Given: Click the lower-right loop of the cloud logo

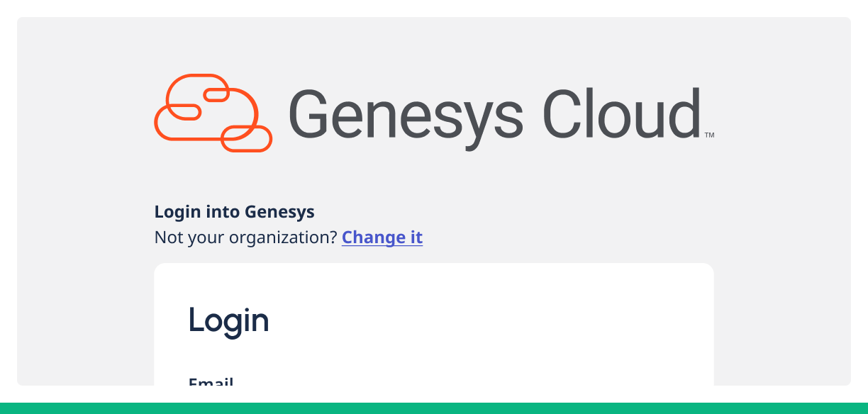Looking at the screenshot, I should click(x=246, y=138).
